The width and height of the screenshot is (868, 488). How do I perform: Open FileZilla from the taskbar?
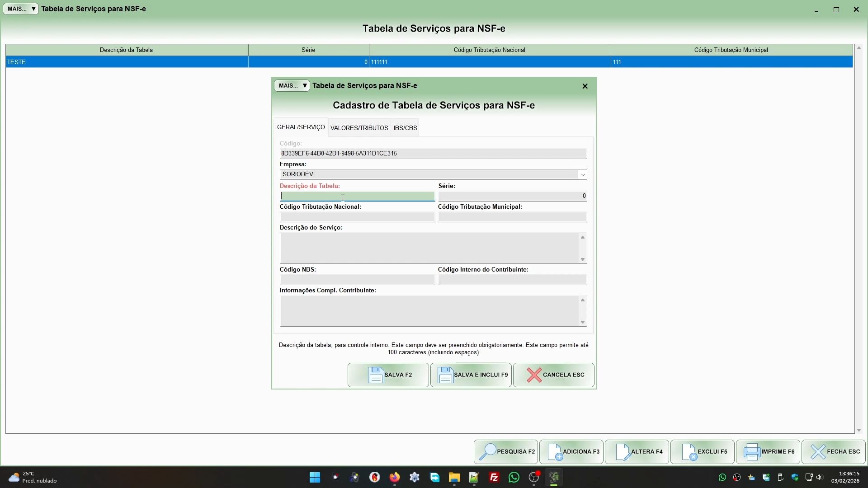tap(494, 478)
